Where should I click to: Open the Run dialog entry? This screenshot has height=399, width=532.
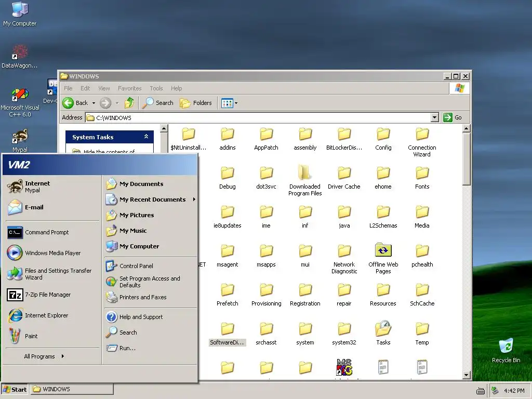click(150, 348)
